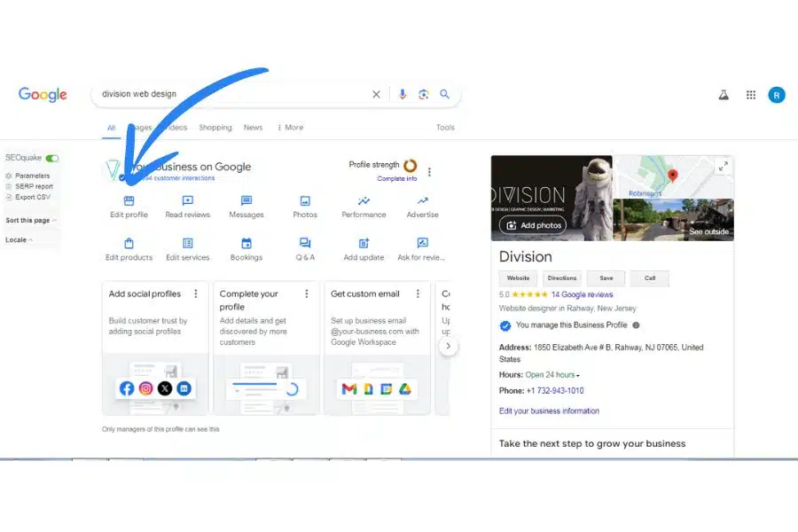The image size is (798, 532).
Task: Open Edit services list icon
Action: coord(188,243)
